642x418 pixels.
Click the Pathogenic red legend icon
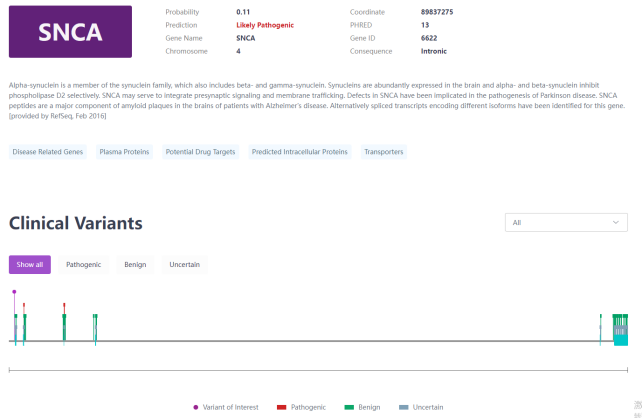click(x=282, y=407)
